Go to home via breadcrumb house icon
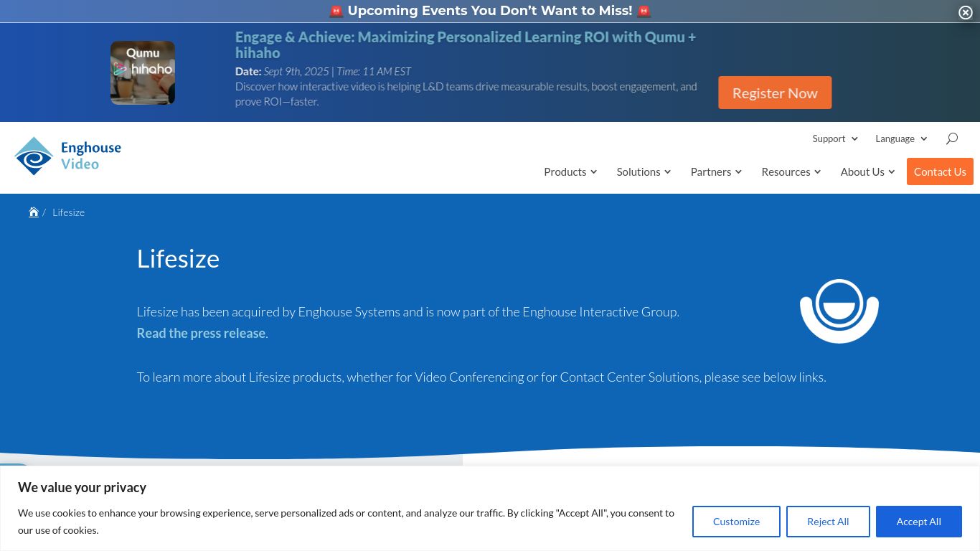The height and width of the screenshot is (551, 980). pos(34,212)
